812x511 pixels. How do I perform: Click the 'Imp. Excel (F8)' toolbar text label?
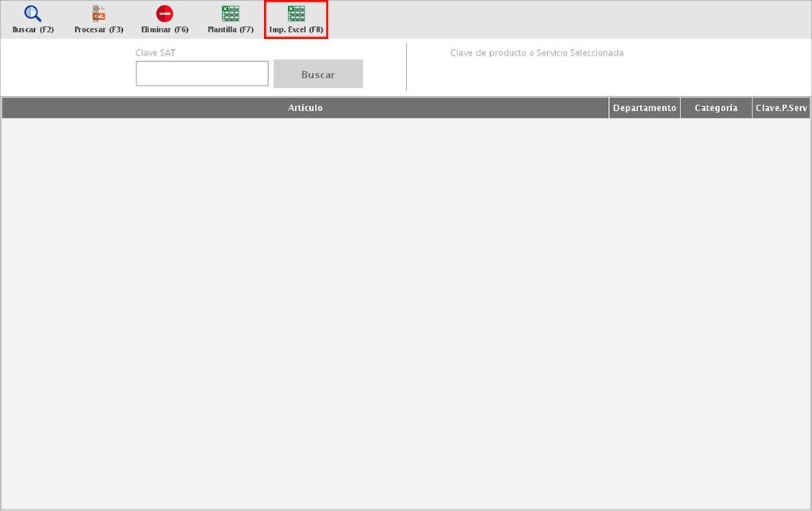[x=297, y=30]
